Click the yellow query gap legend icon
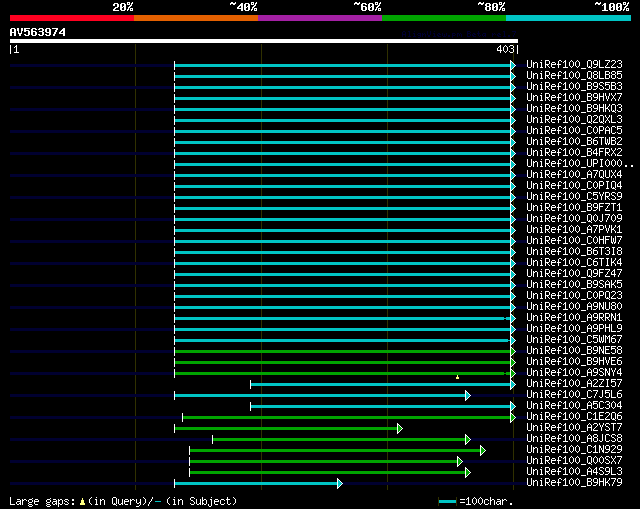 (82, 502)
